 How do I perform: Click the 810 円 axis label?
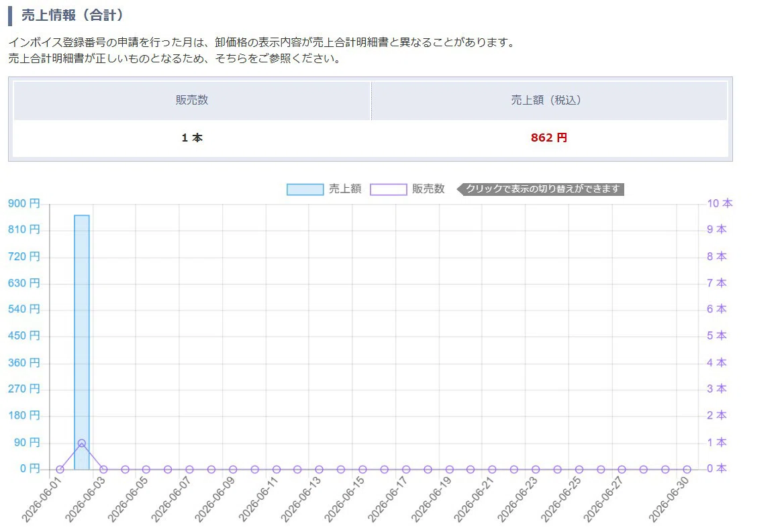click(x=24, y=229)
